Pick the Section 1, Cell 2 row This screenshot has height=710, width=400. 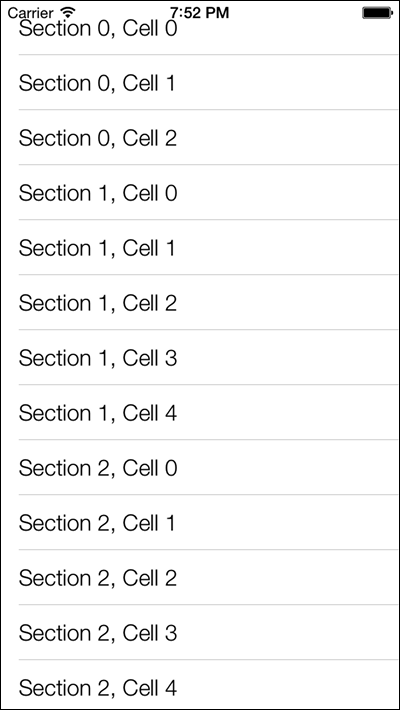200,302
